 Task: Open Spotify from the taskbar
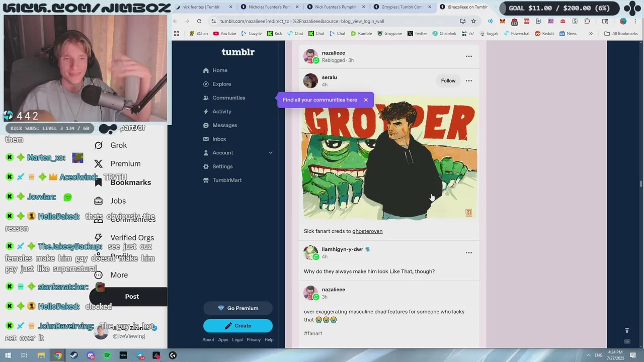coord(107,355)
